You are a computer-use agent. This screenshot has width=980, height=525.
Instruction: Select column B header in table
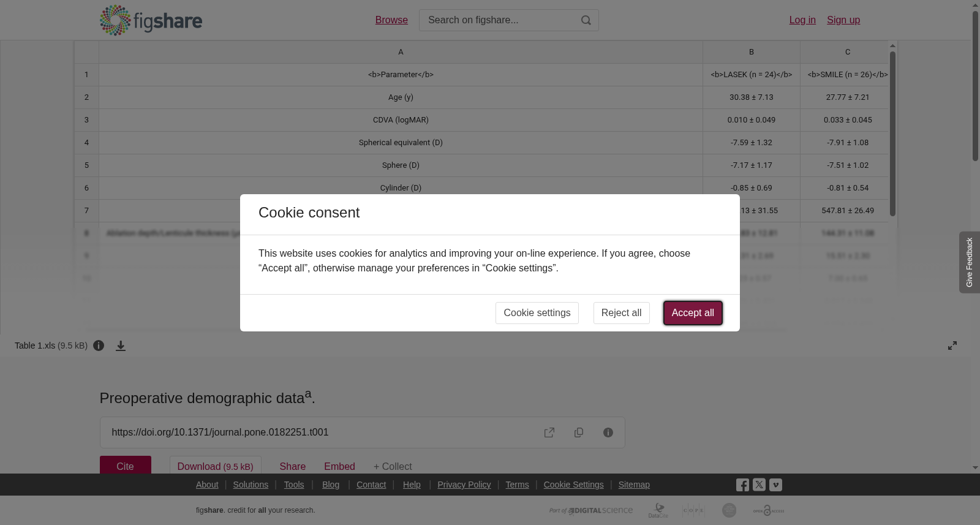[x=752, y=52]
